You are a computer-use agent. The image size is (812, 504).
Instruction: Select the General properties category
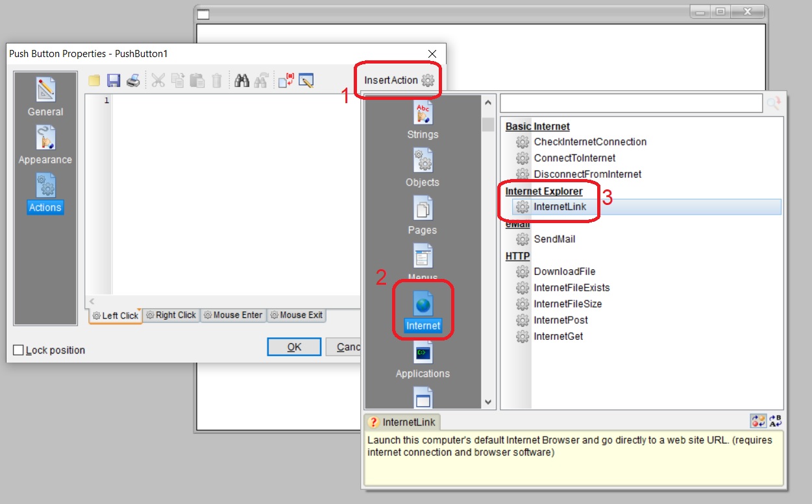click(45, 98)
